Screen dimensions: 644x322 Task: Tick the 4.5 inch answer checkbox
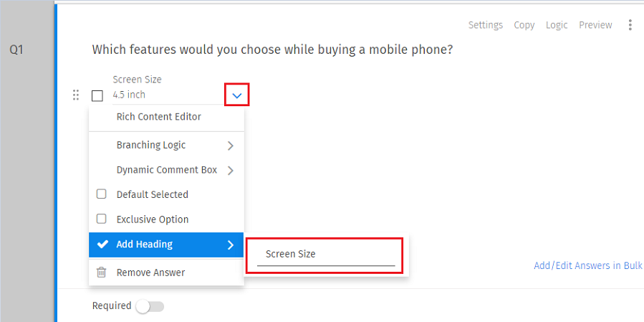click(x=97, y=95)
